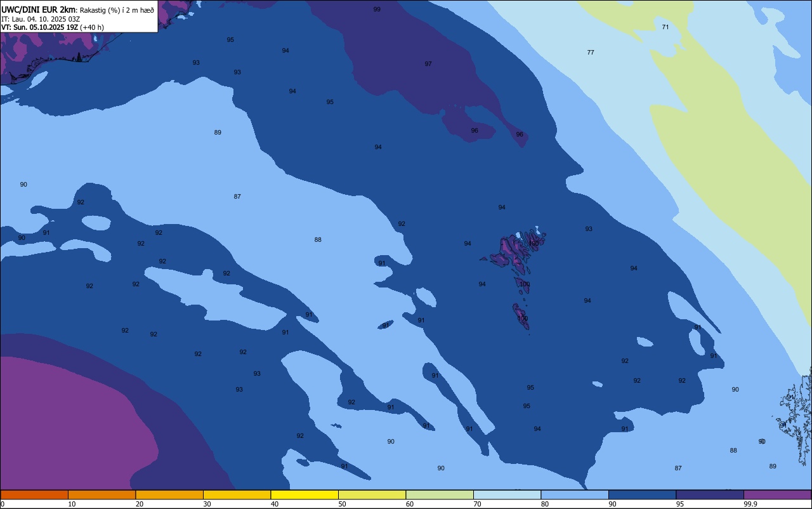Click the "71" humidity value on the map

[x=665, y=27]
